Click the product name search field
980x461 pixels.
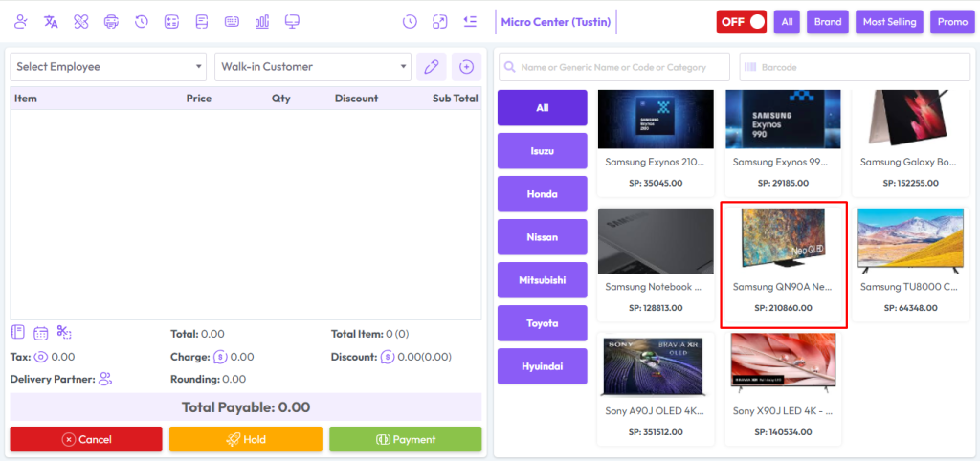613,67
